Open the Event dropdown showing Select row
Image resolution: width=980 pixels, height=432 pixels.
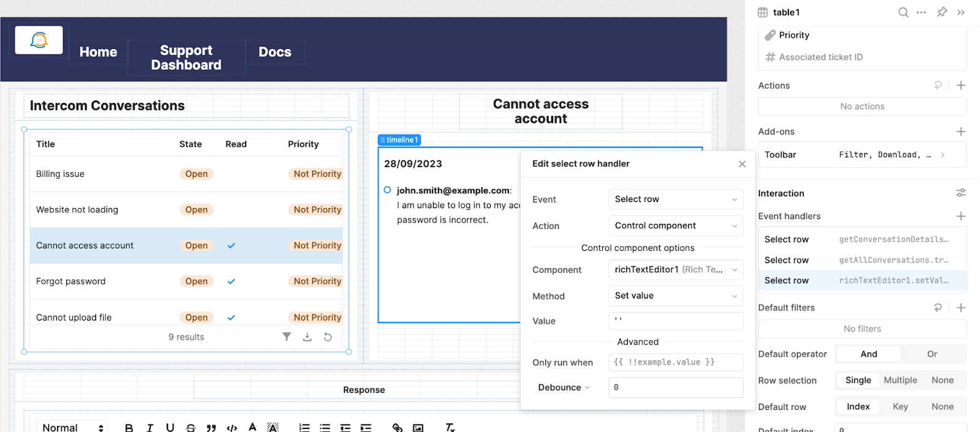pyautogui.click(x=676, y=199)
